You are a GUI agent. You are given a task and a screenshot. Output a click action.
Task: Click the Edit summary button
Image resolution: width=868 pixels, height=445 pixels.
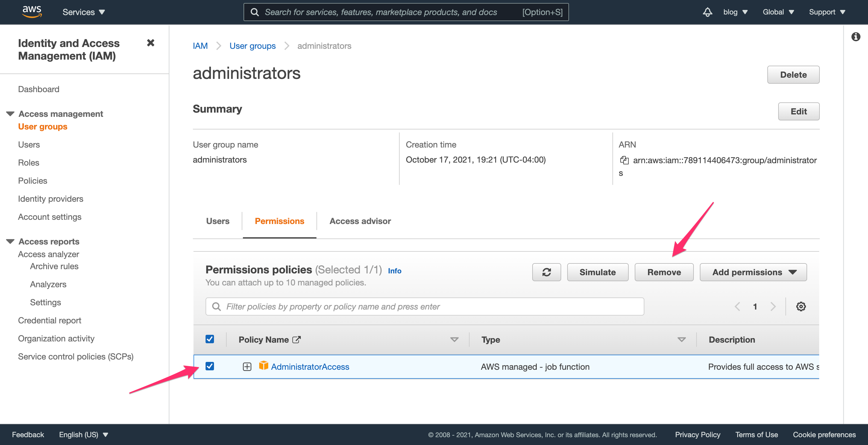799,111
